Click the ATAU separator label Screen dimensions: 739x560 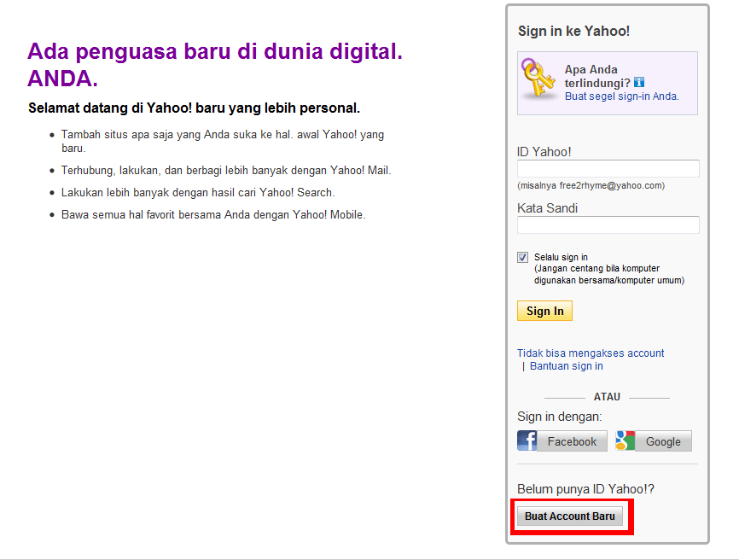point(607,397)
